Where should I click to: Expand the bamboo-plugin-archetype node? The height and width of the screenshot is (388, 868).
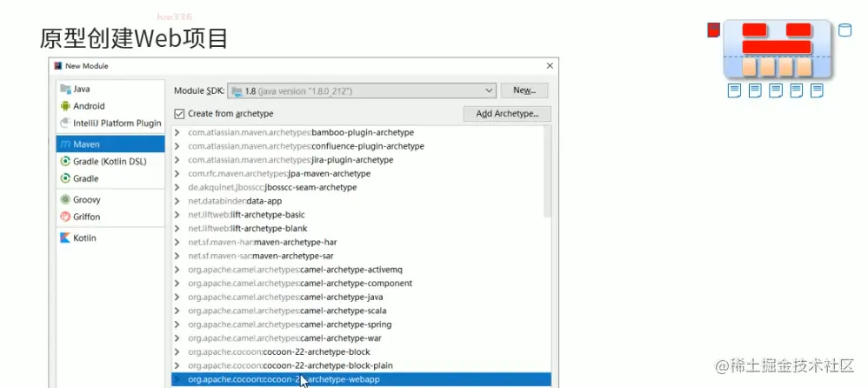(177, 133)
